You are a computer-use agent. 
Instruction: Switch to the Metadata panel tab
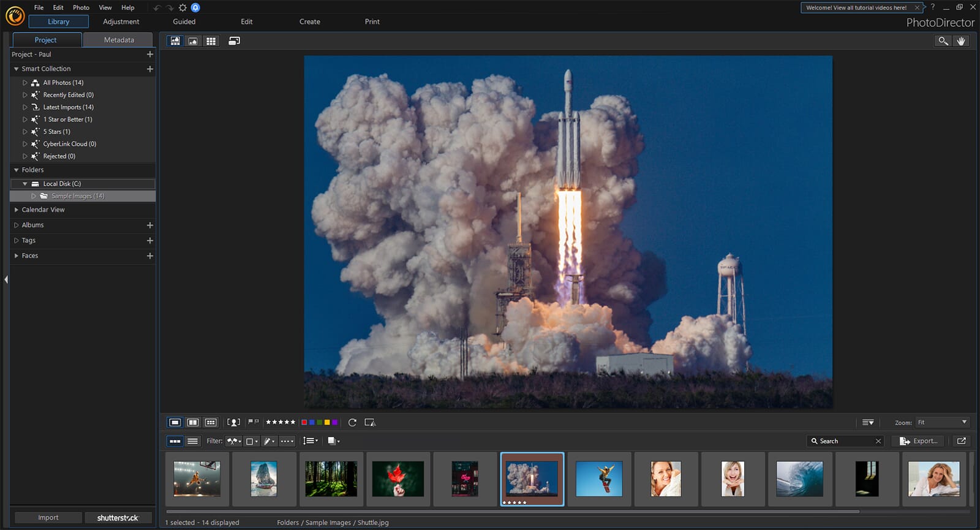pos(119,40)
